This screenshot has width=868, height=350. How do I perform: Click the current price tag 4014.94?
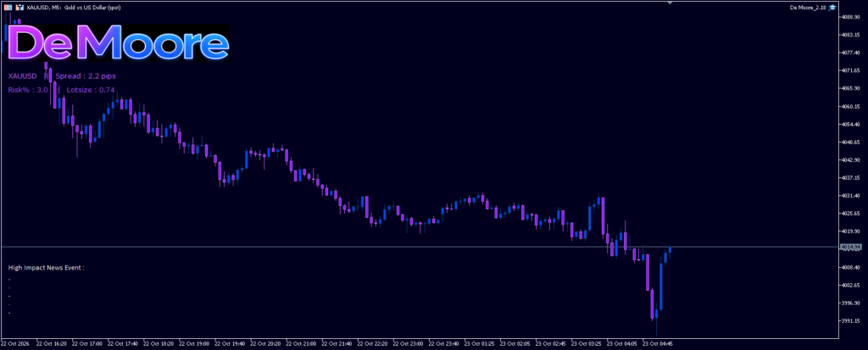851,247
